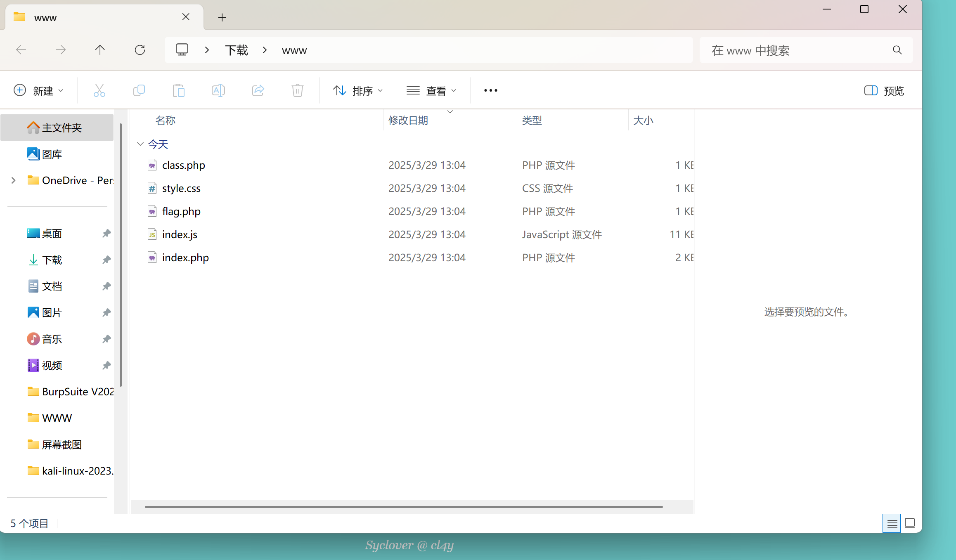Click the Paste clipboard icon

tap(178, 90)
